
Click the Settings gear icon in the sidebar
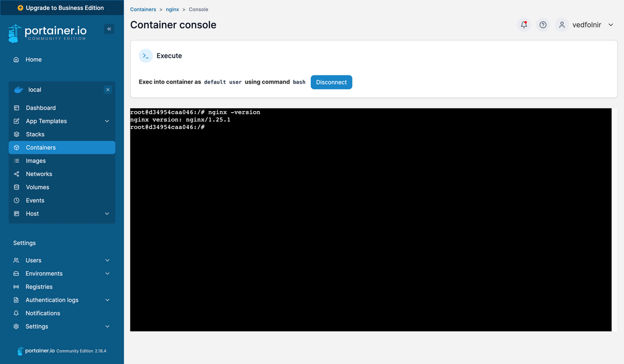click(16, 327)
